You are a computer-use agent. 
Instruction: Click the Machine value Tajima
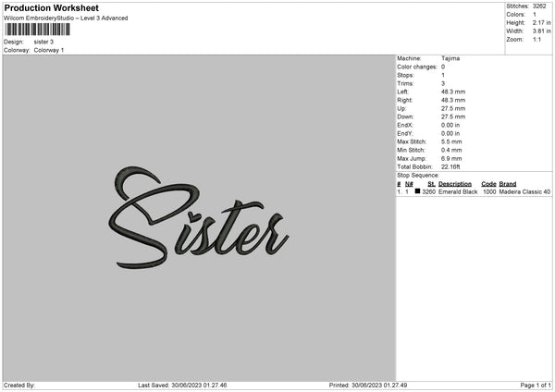tap(451, 58)
